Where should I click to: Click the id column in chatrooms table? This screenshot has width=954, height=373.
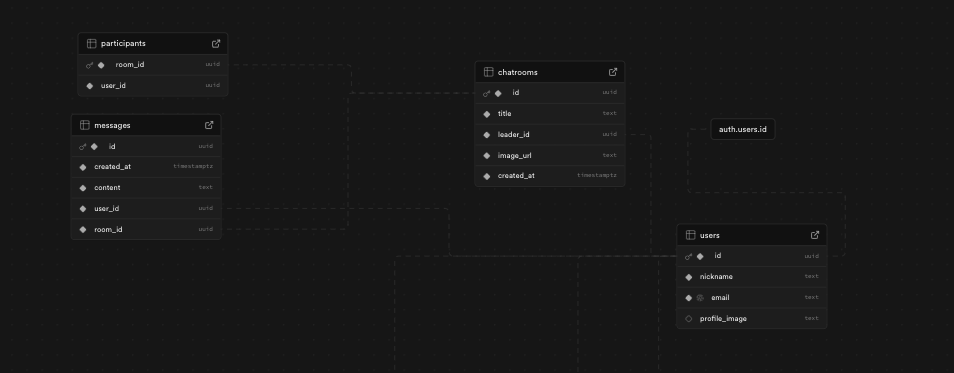[516, 93]
